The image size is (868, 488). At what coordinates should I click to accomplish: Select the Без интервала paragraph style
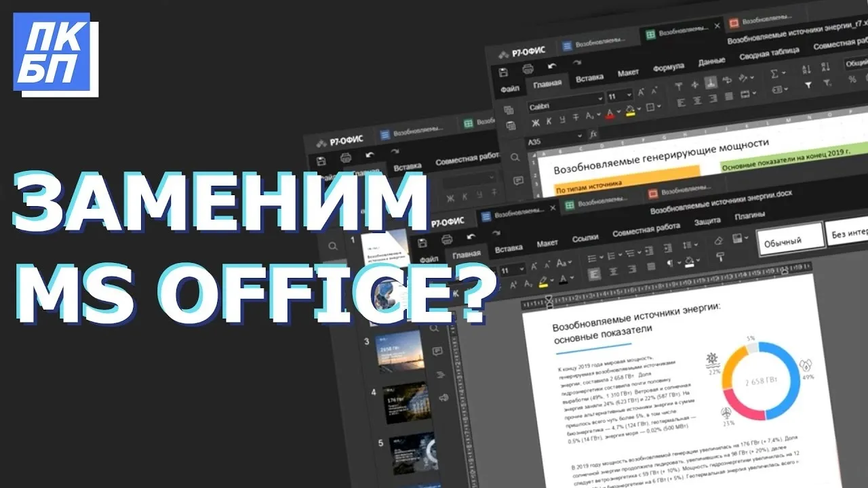click(x=847, y=233)
